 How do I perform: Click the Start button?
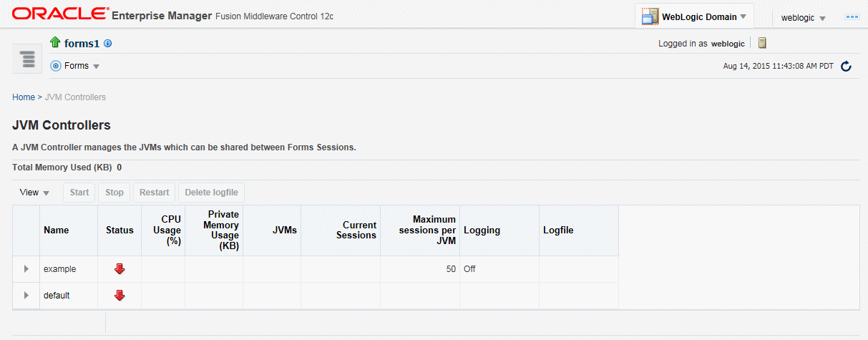pyautogui.click(x=79, y=193)
